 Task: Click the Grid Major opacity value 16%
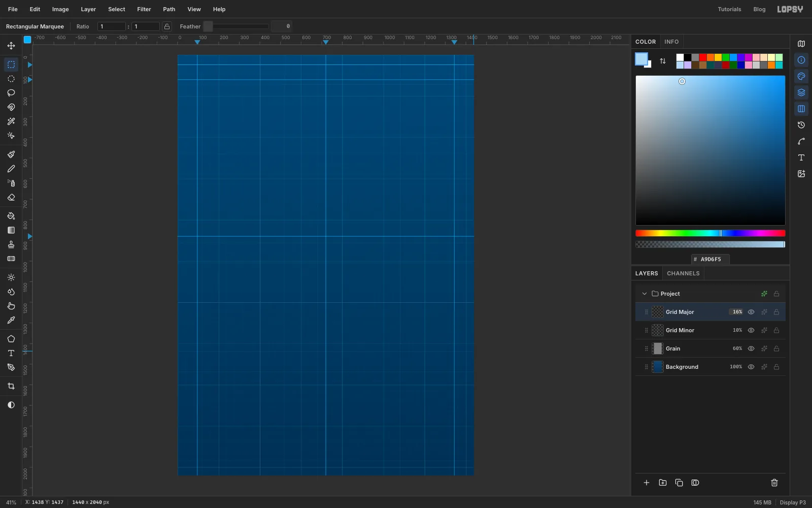[737, 312]
